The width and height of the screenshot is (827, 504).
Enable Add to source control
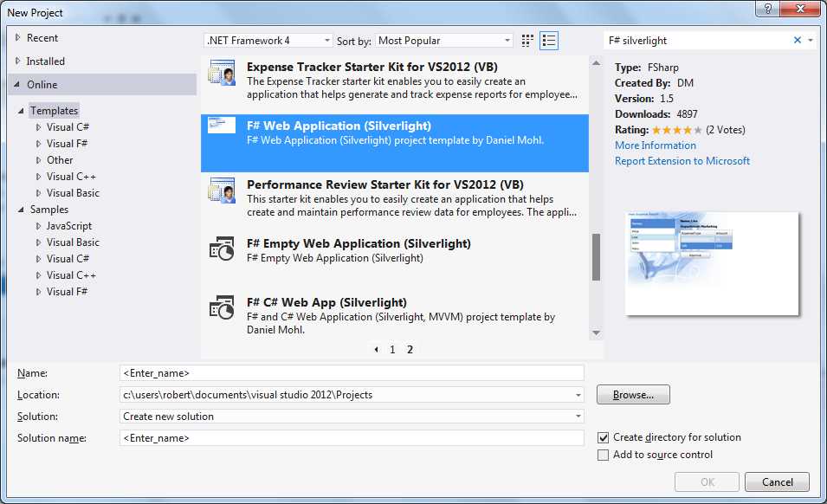(604, 454)
